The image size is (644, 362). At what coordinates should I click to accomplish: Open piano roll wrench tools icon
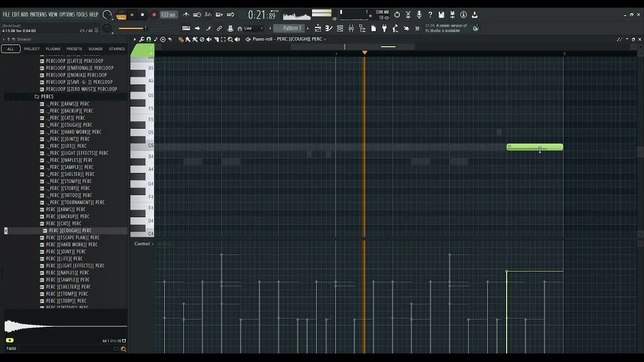click(x=142, y=39)
